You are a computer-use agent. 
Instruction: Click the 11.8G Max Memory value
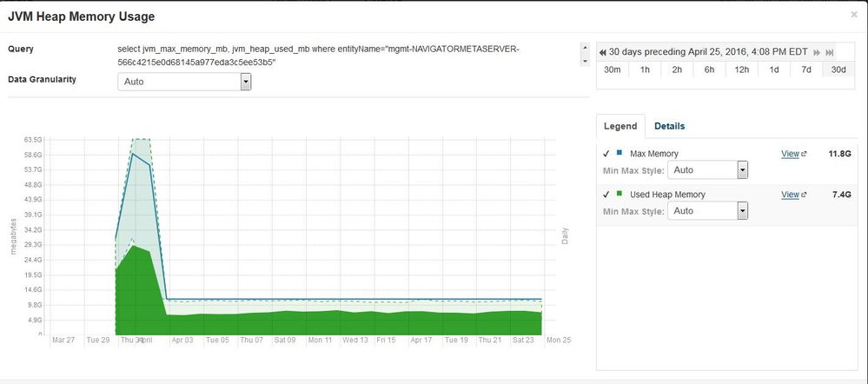pos(839,154)
